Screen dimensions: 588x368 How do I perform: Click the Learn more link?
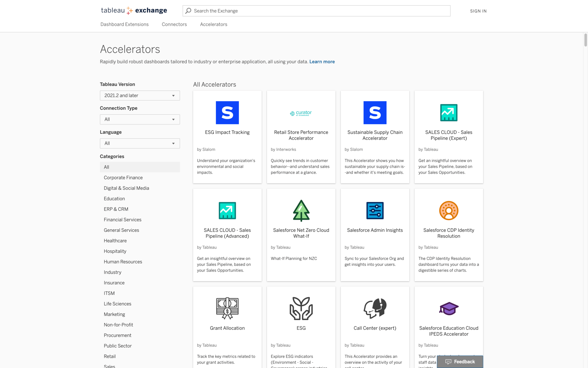322,62
